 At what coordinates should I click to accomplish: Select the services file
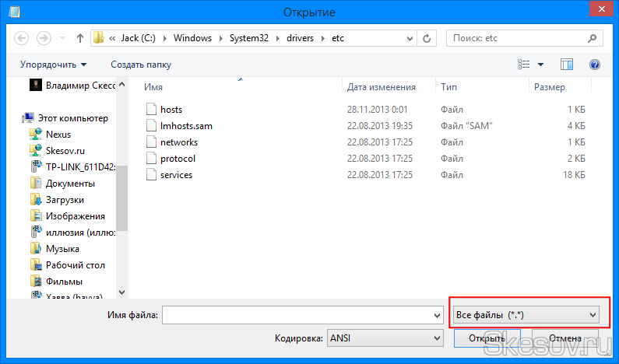pos(176,175)
